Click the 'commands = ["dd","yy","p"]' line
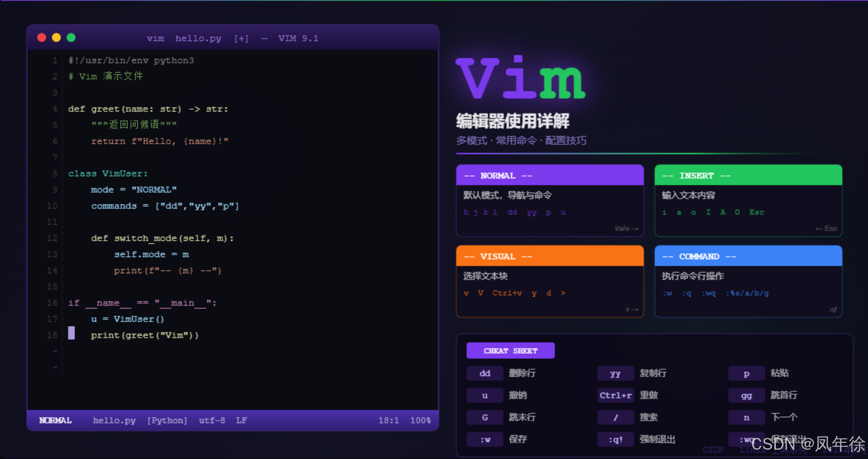 (x=165, y=206)
